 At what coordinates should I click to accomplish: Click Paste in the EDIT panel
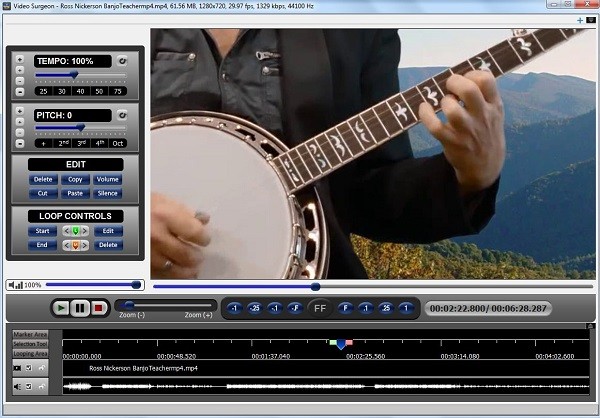tap(75, 193)
